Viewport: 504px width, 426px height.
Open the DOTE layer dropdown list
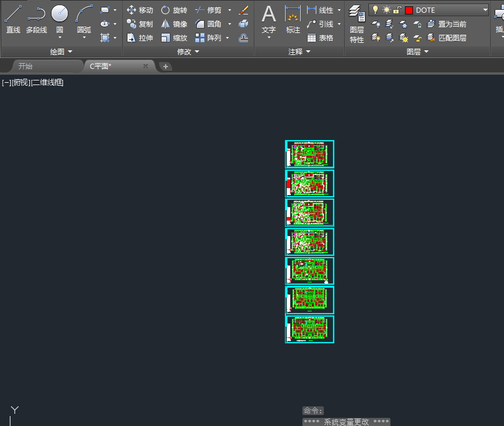tap(485, 10)
